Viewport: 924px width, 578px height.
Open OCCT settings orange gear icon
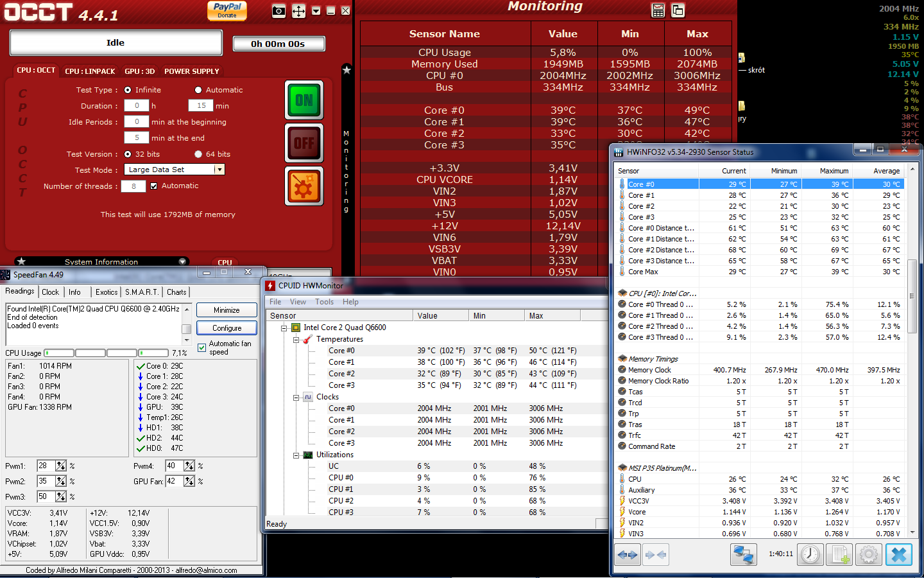[304, 186]
